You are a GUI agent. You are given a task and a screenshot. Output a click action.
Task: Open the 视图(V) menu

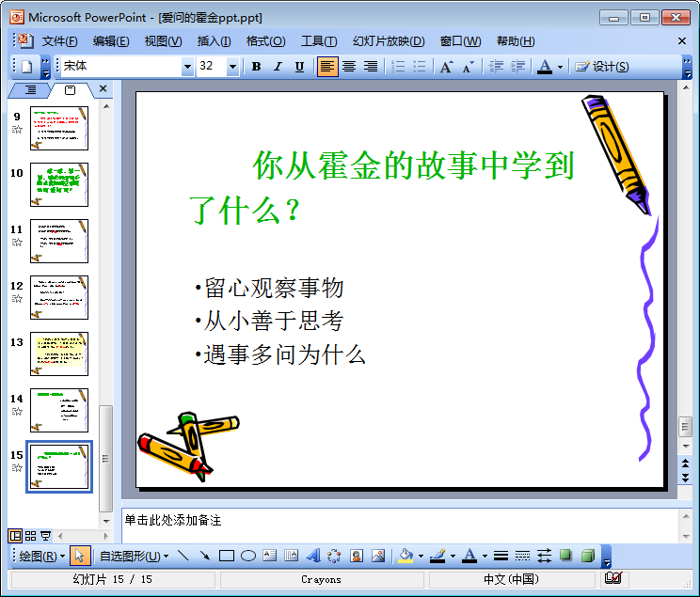click(x=163, y=41)
